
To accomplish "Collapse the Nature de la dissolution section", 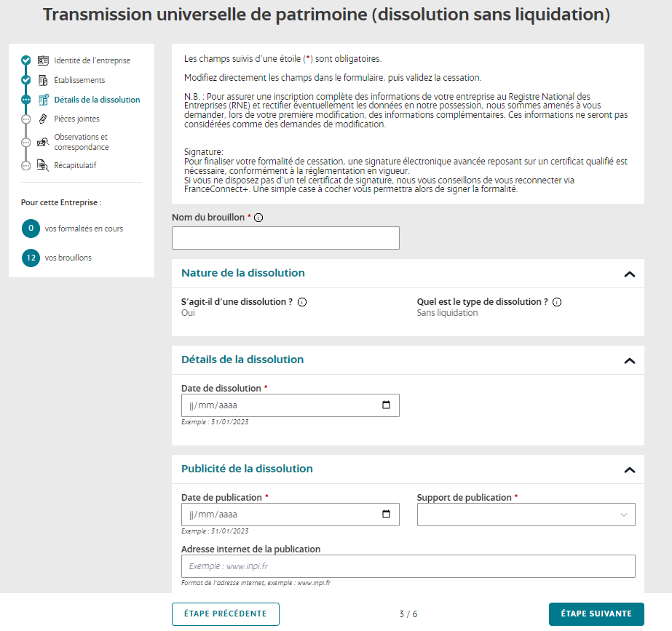I will coord(630,274).
